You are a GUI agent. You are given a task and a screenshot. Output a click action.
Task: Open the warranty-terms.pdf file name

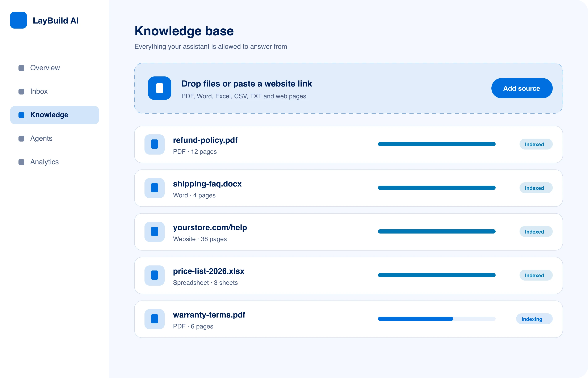[x=209, y=315]
